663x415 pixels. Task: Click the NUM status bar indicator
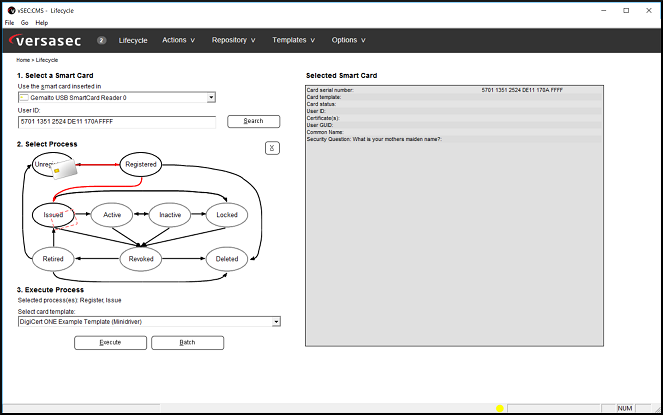pos(625,408)
